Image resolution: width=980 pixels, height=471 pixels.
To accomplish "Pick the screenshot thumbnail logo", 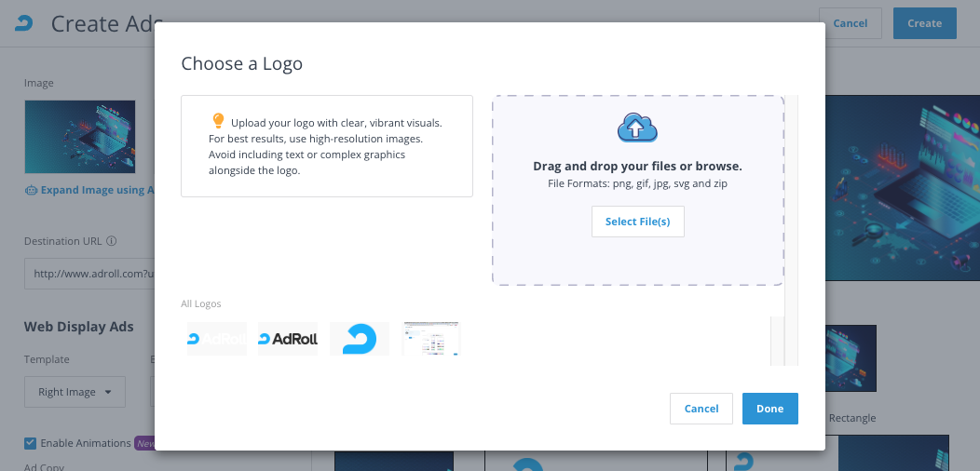I will [x=431, y=339].
